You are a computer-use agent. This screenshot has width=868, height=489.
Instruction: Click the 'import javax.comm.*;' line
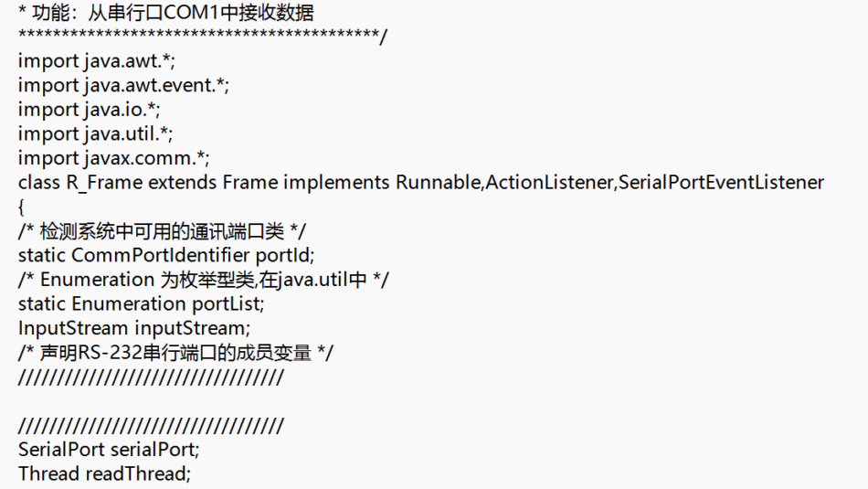113,158
